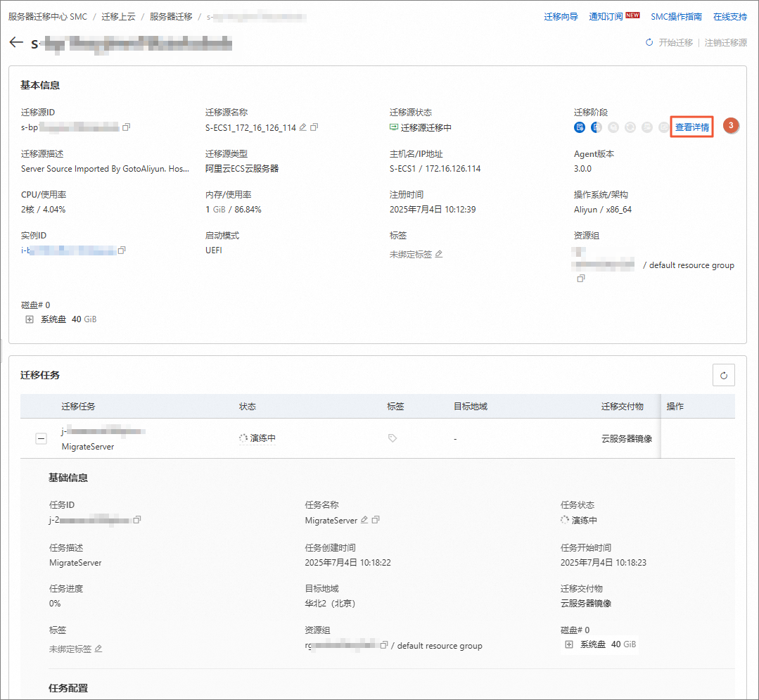Edit task name MigrateServer
The height and width of the screenshot is (700, 759).
364,520
